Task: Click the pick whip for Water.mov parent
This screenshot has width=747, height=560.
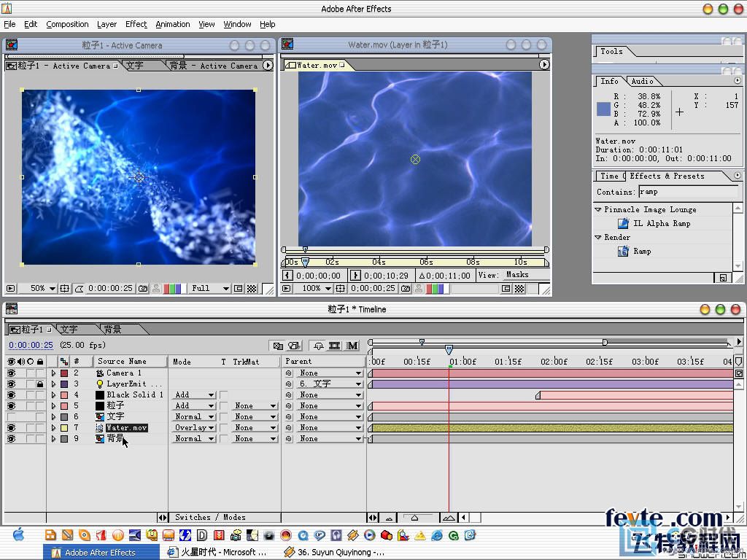Action: [288, 427]
